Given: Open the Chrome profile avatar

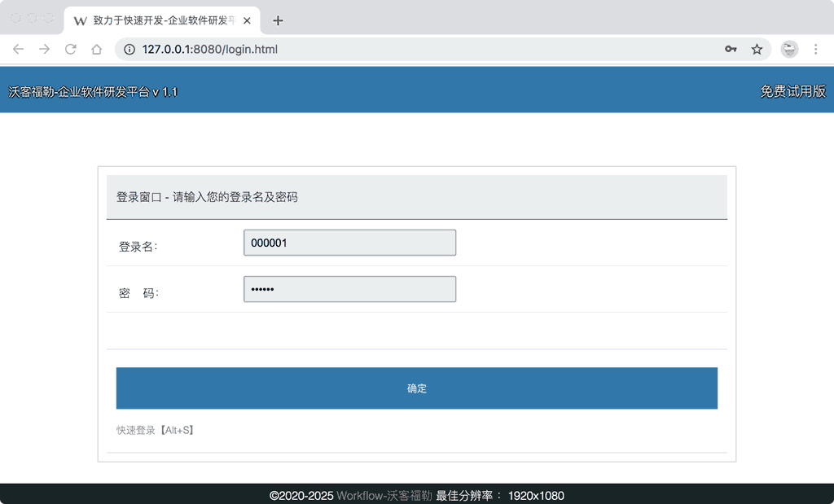Looking at the screenshot, I should [789, 50].
